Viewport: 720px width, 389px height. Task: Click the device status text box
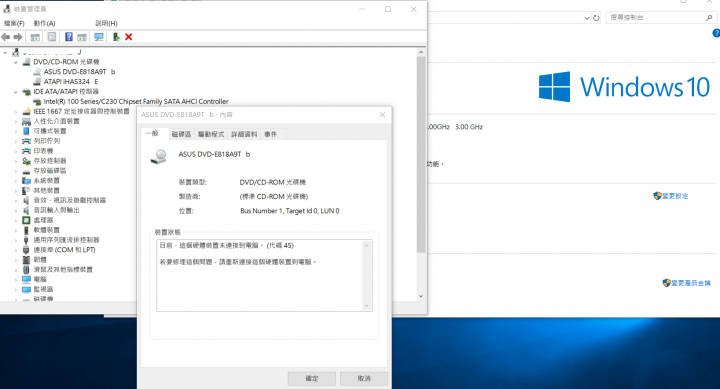pos(264,275)
